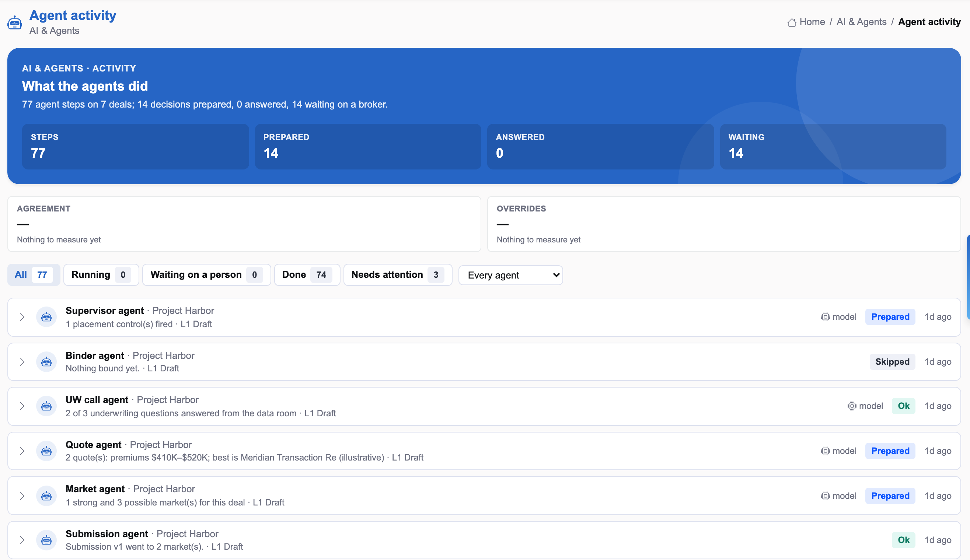The width and height of the screenshot is (970, 560).
Task: Click the model chip icon on Supervisor agent row
Action: click(x=825, y=317)
